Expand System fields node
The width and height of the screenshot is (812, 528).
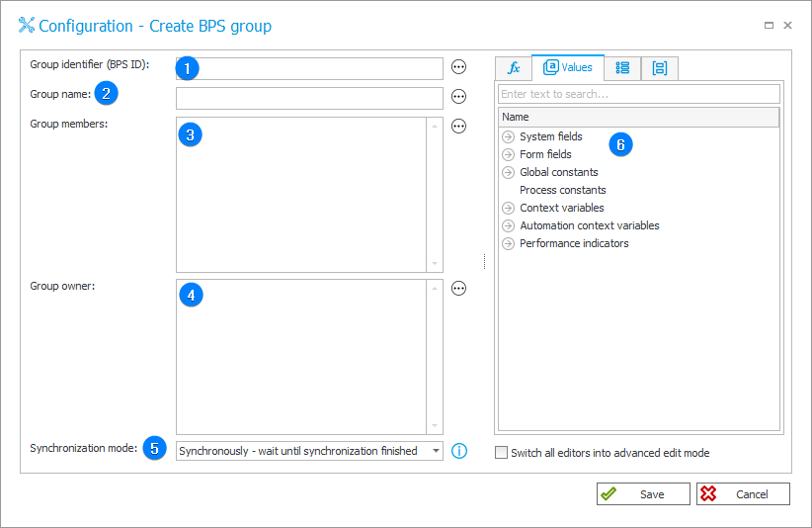[x=508, y=136]
